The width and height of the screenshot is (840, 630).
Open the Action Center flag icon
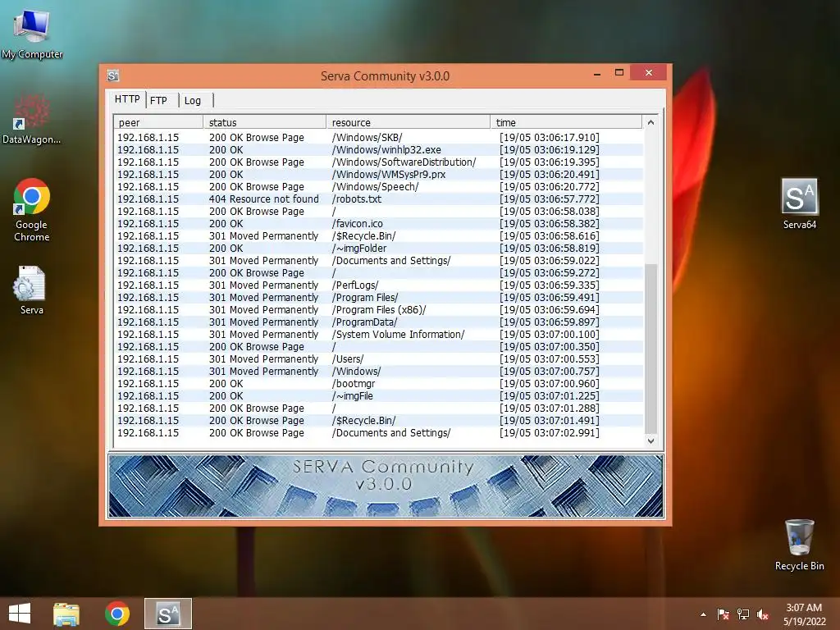point(724,614)
